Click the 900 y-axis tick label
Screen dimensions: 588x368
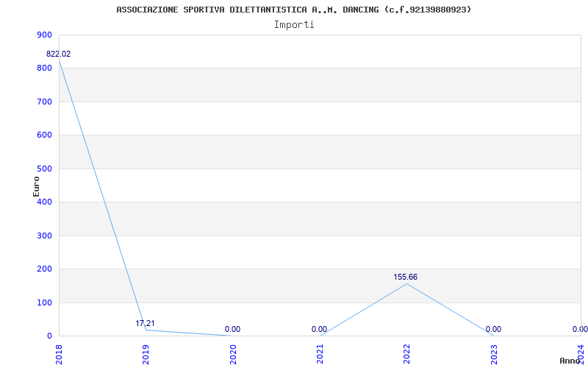coord(44,35)
